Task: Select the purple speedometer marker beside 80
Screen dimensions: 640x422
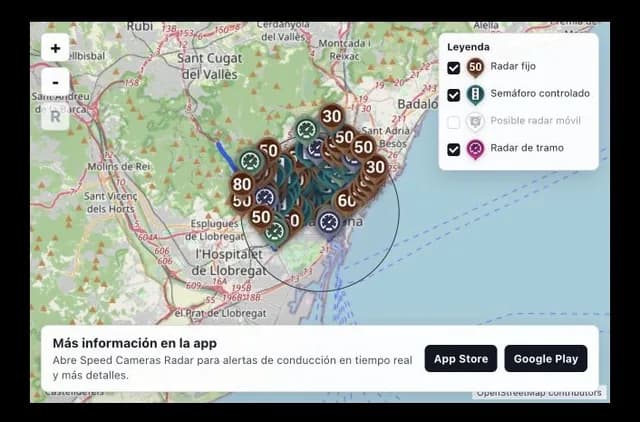Action: (266, 198)
